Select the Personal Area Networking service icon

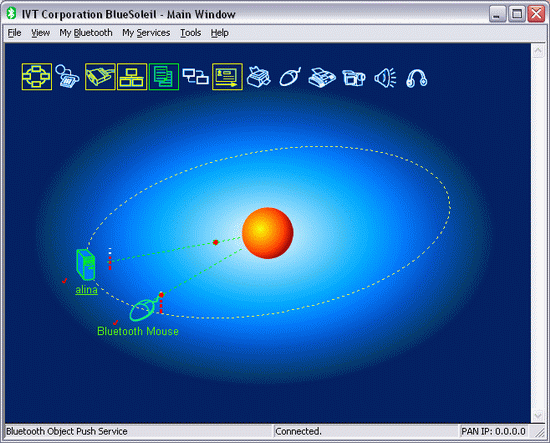(37, 77)
